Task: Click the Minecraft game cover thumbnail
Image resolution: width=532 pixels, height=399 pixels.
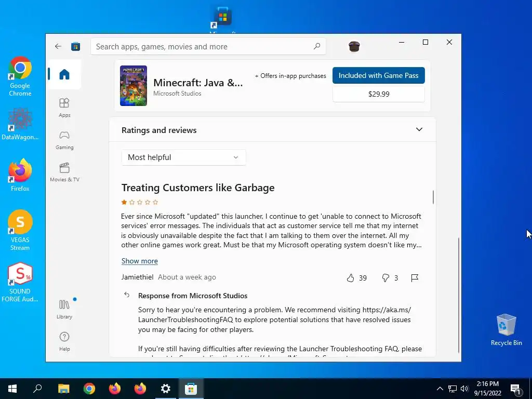Action: click(134, 86)
